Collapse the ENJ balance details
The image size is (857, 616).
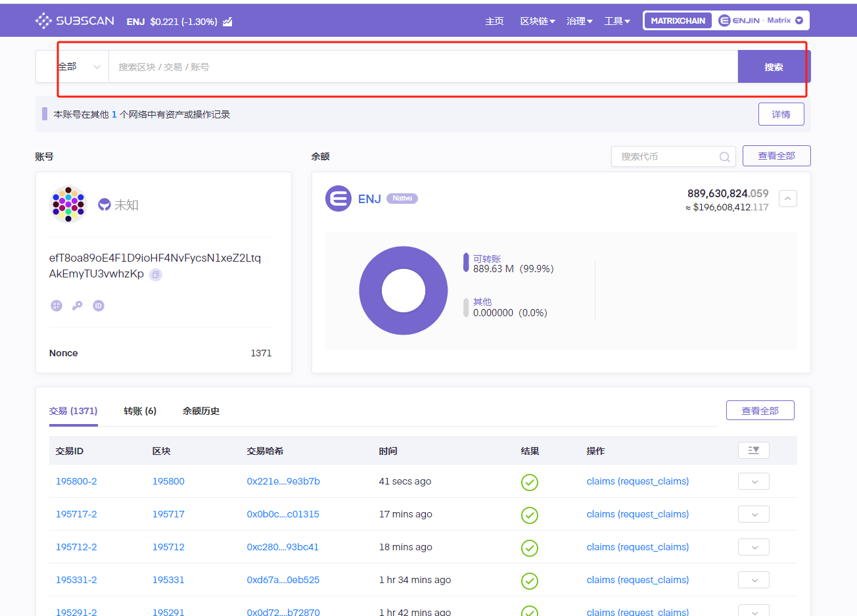pyautogui.click(x=787, y=199)
